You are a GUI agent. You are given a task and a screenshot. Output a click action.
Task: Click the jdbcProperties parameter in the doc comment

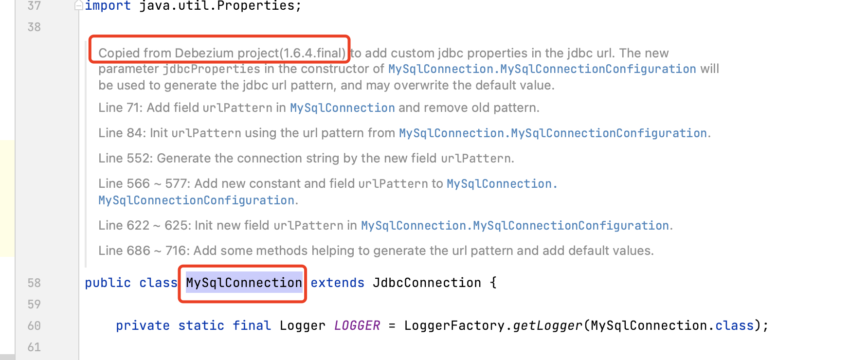[211, 69]
